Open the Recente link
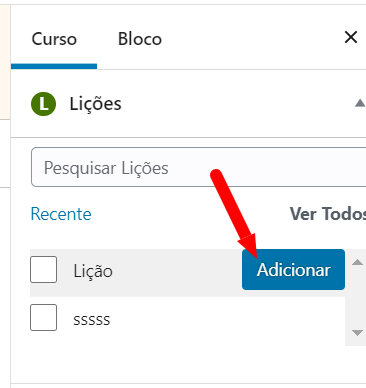This screenshot has width=366, height=388. point(61,214)
